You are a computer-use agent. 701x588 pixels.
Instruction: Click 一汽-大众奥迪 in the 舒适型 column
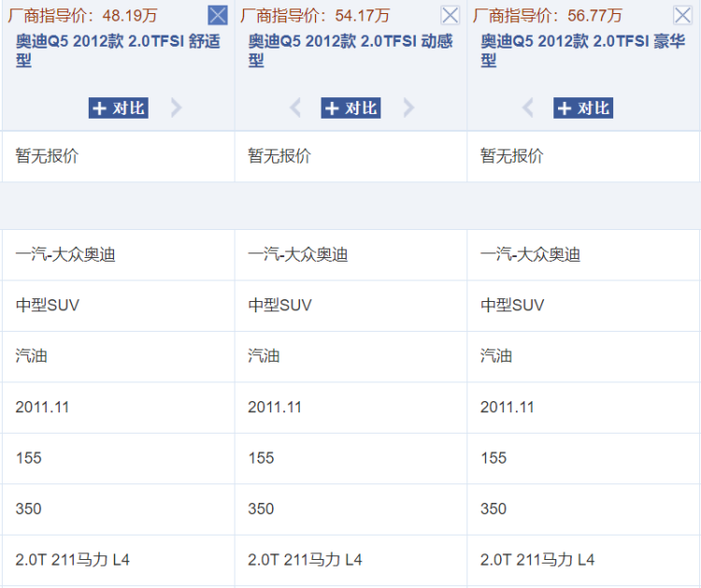65,255
